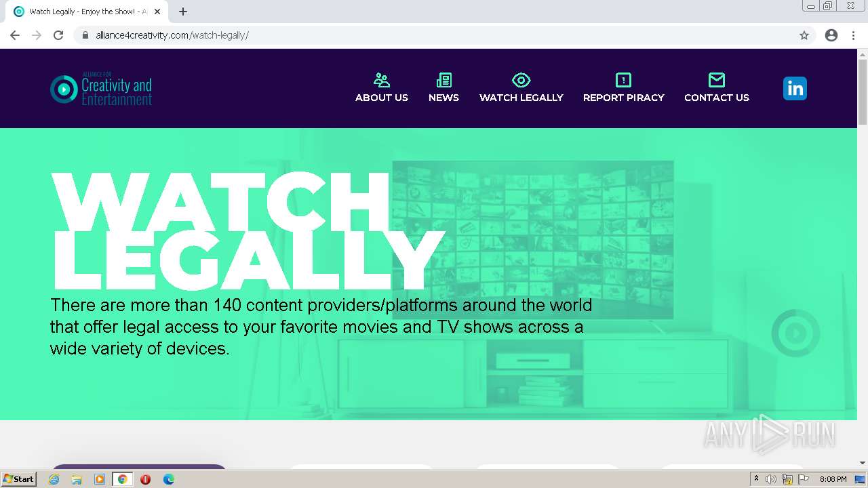Click REPORT PIRACY menu label

click(624, 98)
